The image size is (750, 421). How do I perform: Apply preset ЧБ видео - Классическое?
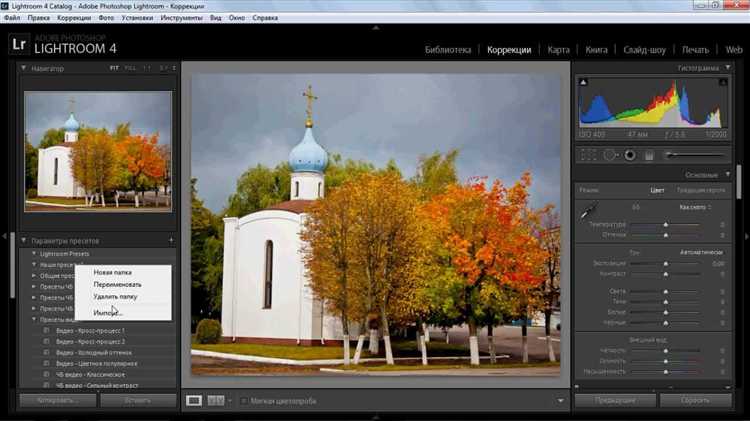90,375
